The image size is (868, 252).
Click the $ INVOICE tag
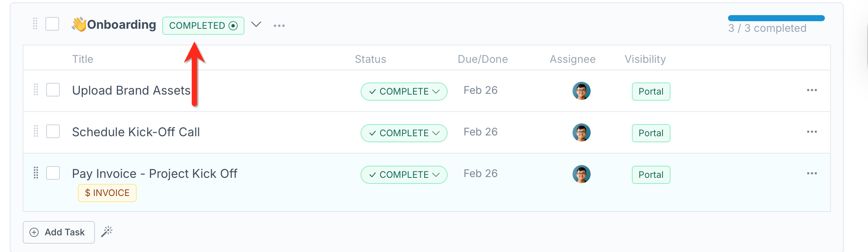point(107,193)
